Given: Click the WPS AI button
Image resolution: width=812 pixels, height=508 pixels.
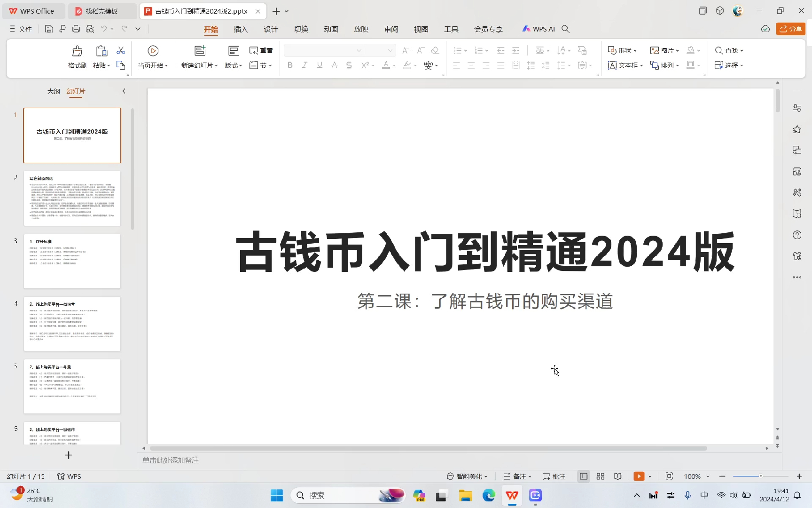Looking at the screenshot, I should 539,29.
